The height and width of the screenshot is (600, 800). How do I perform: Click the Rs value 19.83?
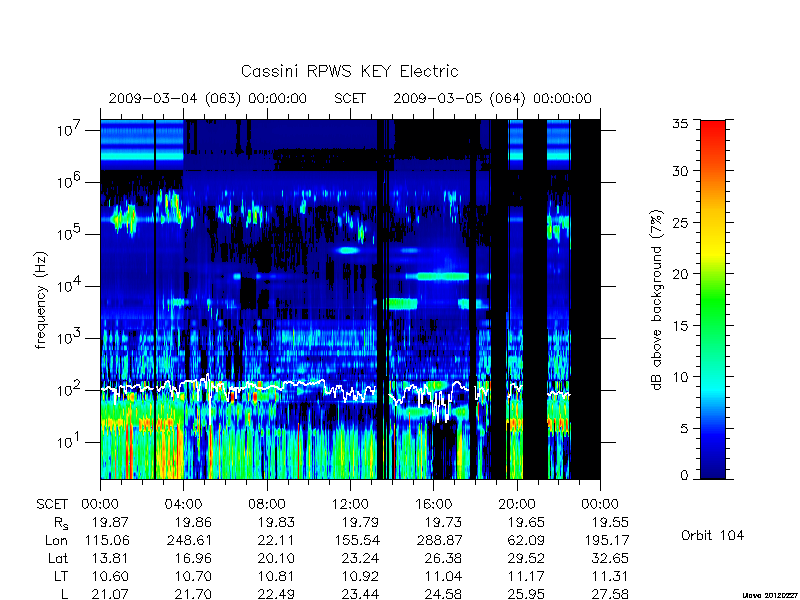(276, 522)
